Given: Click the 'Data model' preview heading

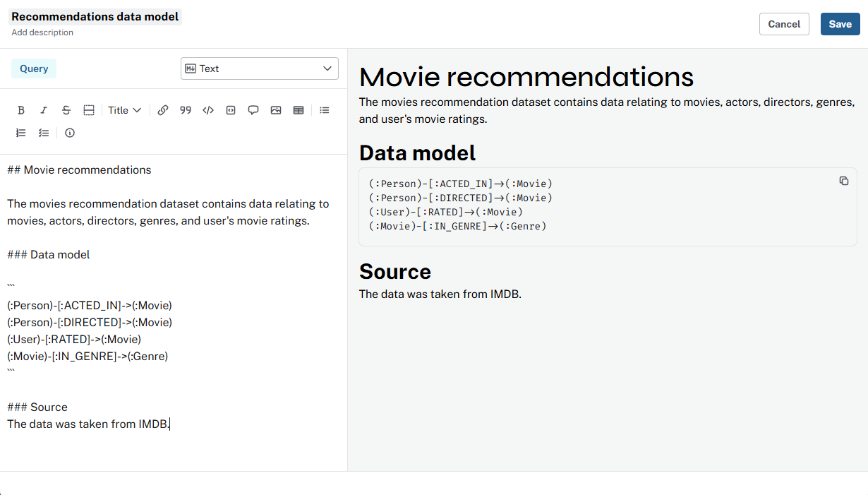Looking at the screenshot, I should tap(418, 153).
